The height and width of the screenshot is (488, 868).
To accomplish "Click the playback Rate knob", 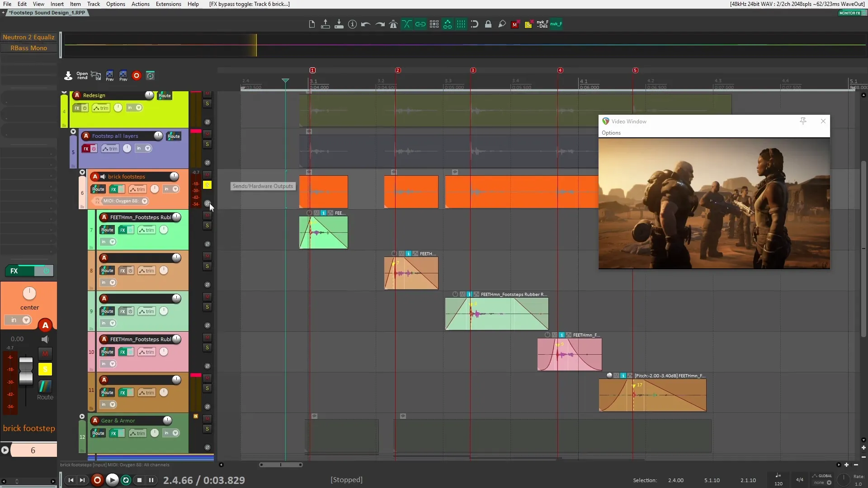I will click(x=844, y=480).
